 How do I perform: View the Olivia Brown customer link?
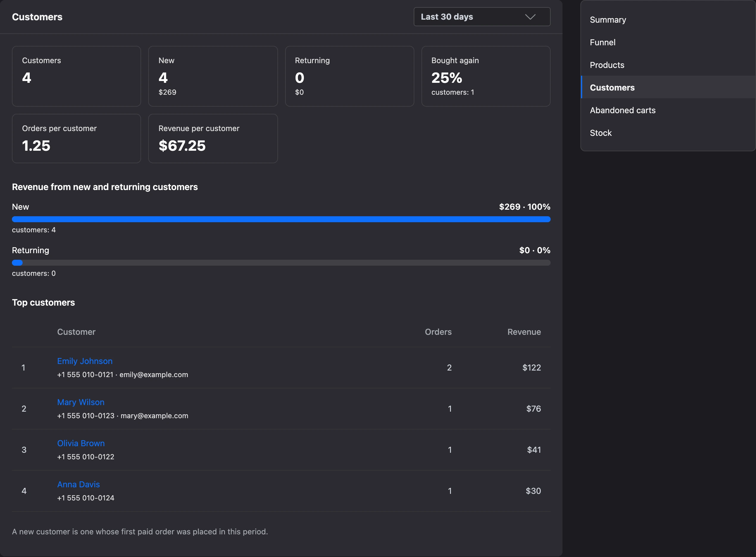tap(81, 444)
